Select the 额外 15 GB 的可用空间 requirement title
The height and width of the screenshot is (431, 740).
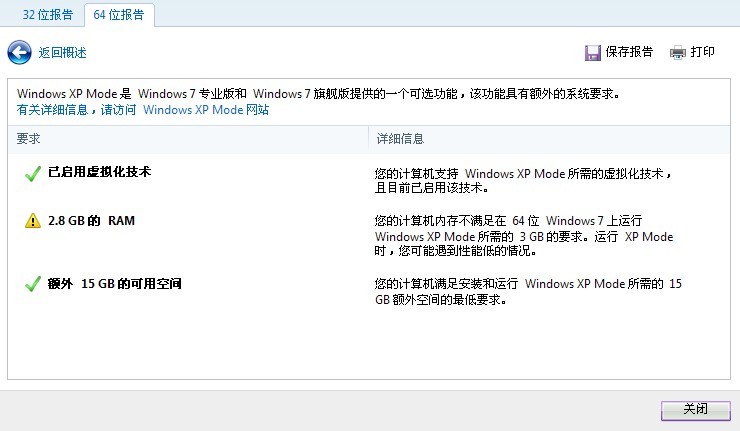[x=115, y=285]
